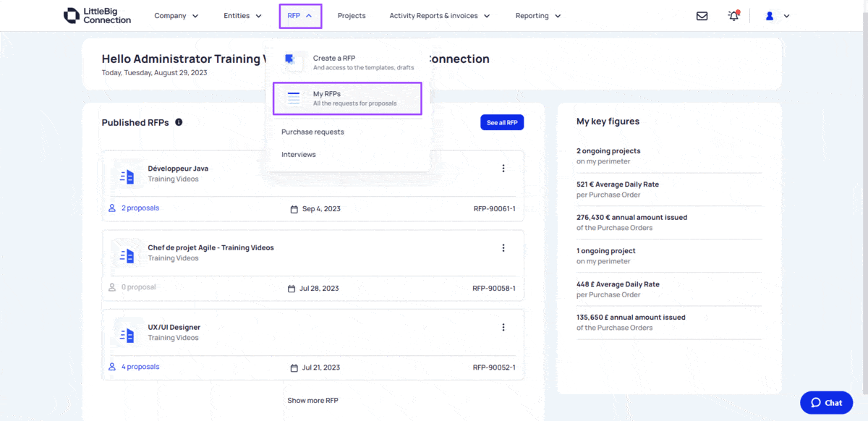Click 448 £ Average Daily Rate figure
This screenshot has height=421, width=868.
pyautogui.click(x=618, y=284)
